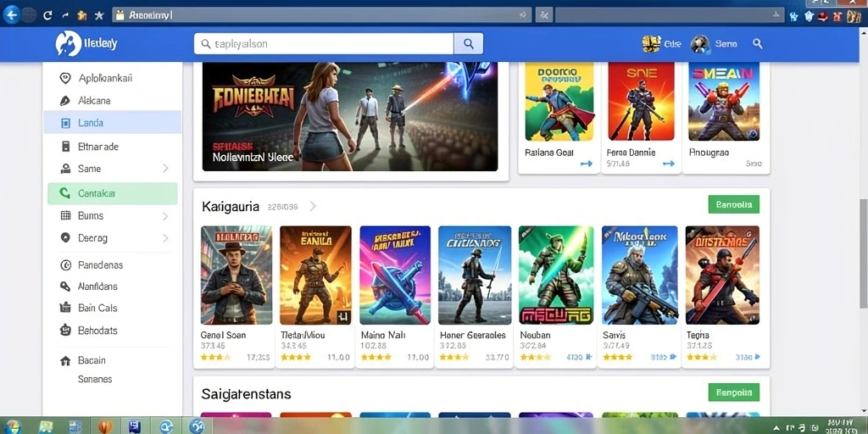868x434 pixels.
Task: Expand the chevron next to 'Deorog'
Action: point(165,238)
